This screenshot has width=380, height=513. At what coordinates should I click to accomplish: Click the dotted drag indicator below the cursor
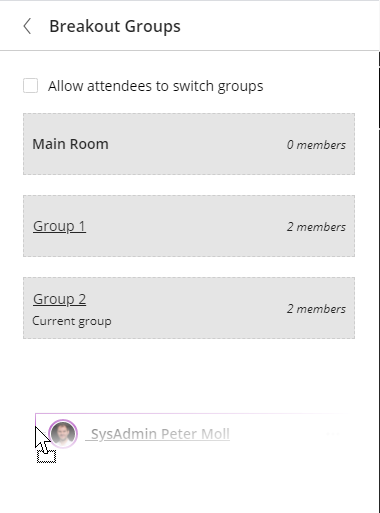point(46,456)
